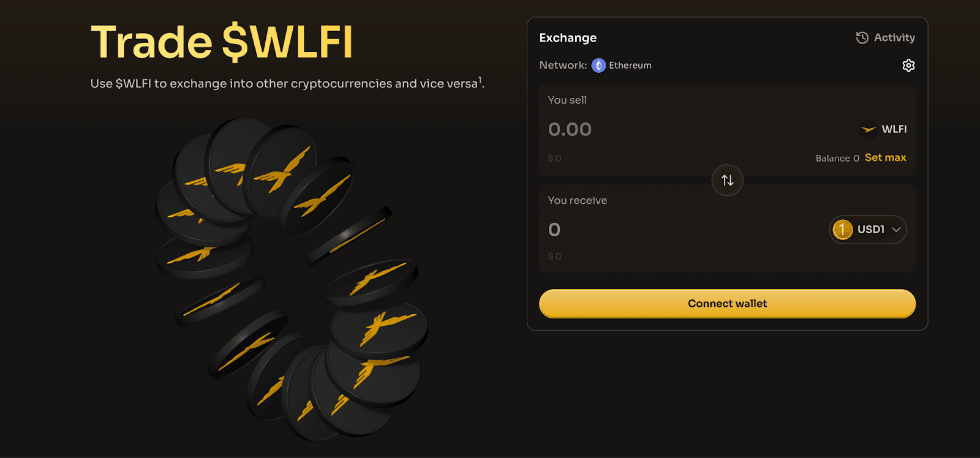Open the exchange settings gear

(x=908, y=65)
